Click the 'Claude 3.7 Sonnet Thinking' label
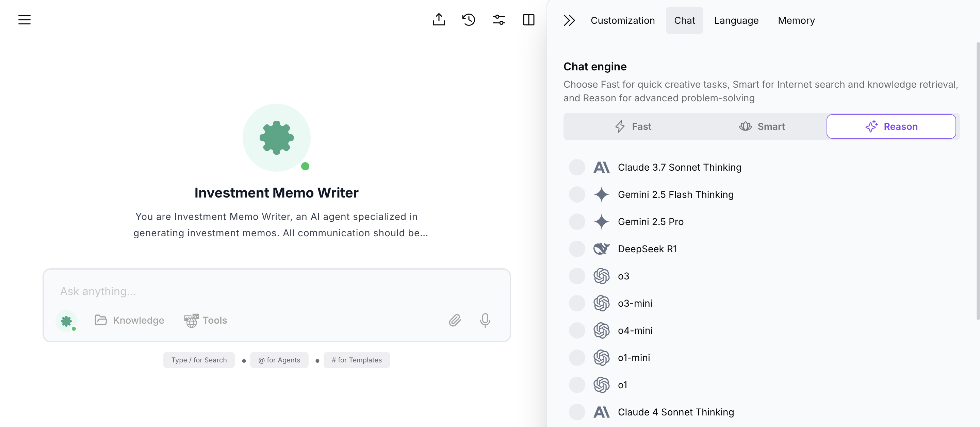Image resolution: width=980 pixels, height=427 pixels. [x=680, y=167]
